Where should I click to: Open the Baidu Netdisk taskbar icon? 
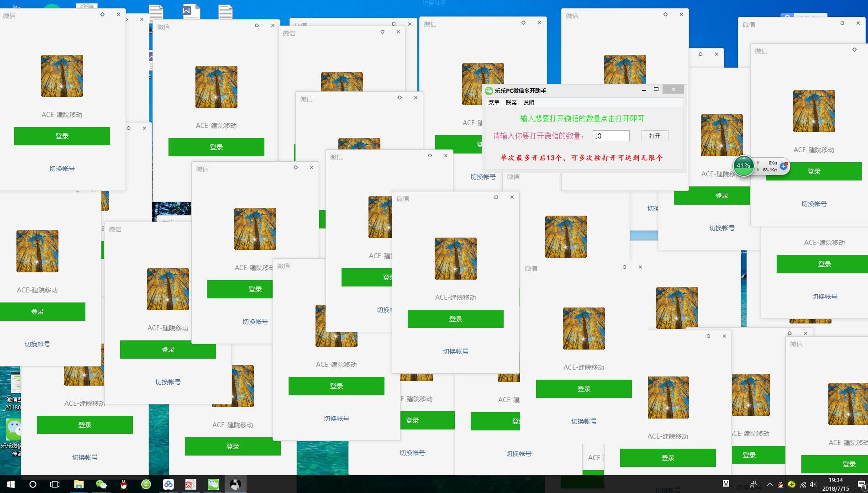[168, 484]
